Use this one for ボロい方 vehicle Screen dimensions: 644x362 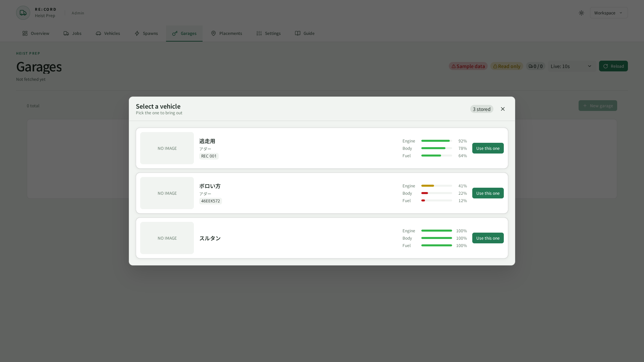[488, 193]
